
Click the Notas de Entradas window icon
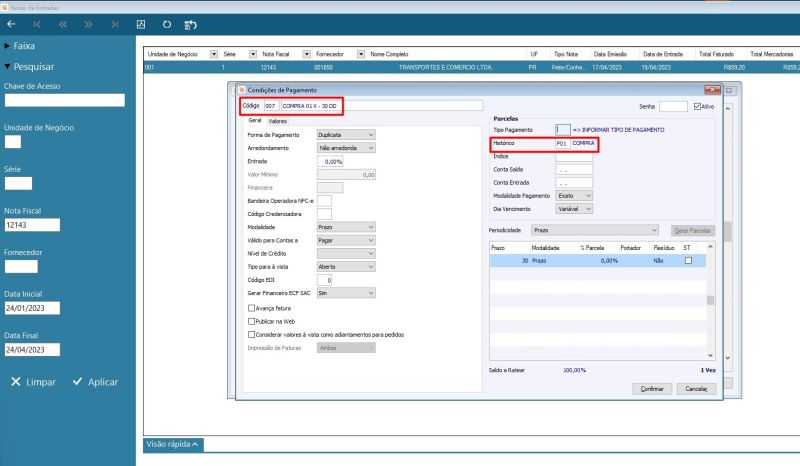tap(5, 7)
